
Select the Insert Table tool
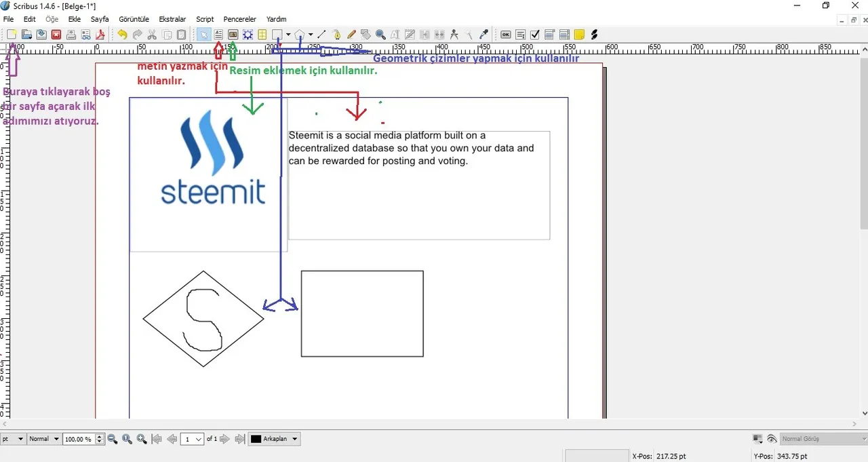pos(262,35)
